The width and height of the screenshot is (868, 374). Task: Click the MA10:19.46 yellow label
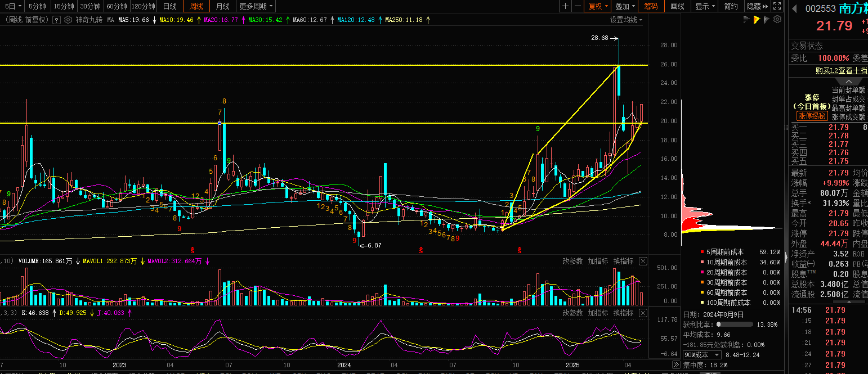click(176, 20)
